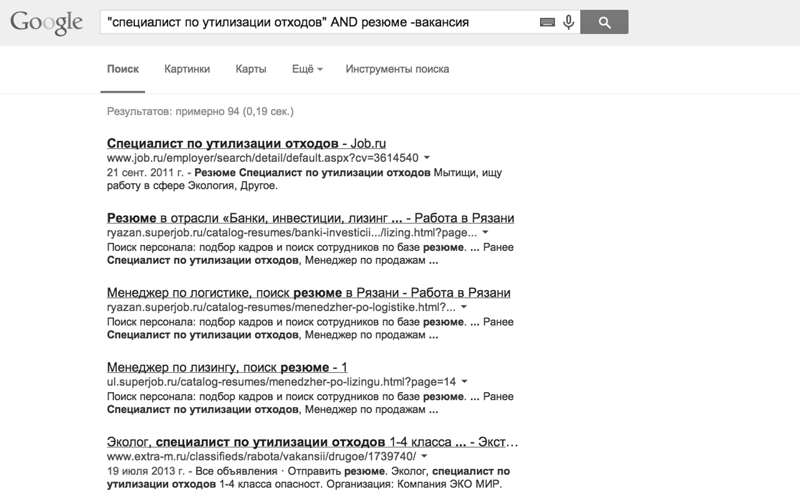Open Инструменты поиска search tools
Screen dimensions: 800x500
click(397, 69)
